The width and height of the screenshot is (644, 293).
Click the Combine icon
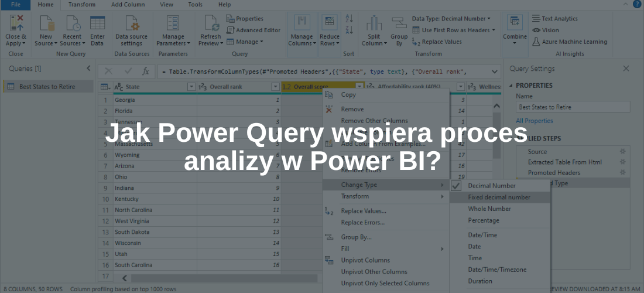pos(515,23)
